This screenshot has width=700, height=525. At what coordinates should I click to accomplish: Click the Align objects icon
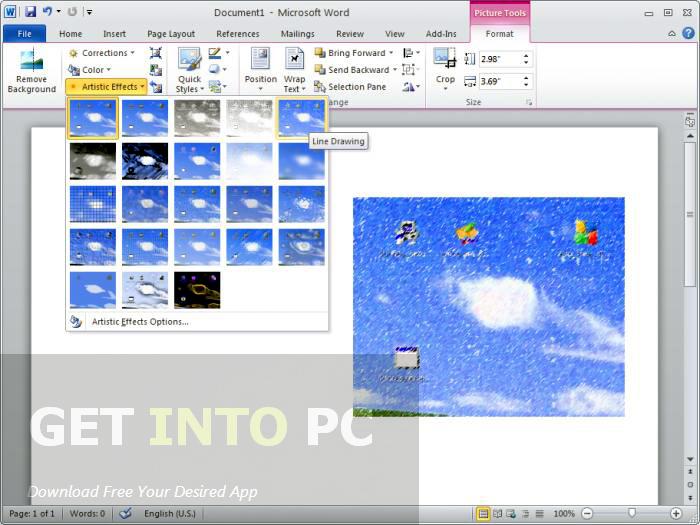[408, 53]
